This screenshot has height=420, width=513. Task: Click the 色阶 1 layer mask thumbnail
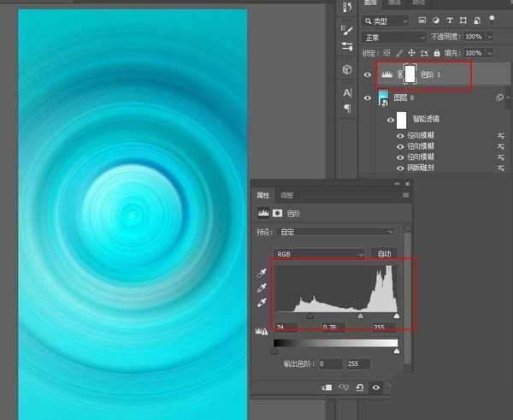point(410,75)
